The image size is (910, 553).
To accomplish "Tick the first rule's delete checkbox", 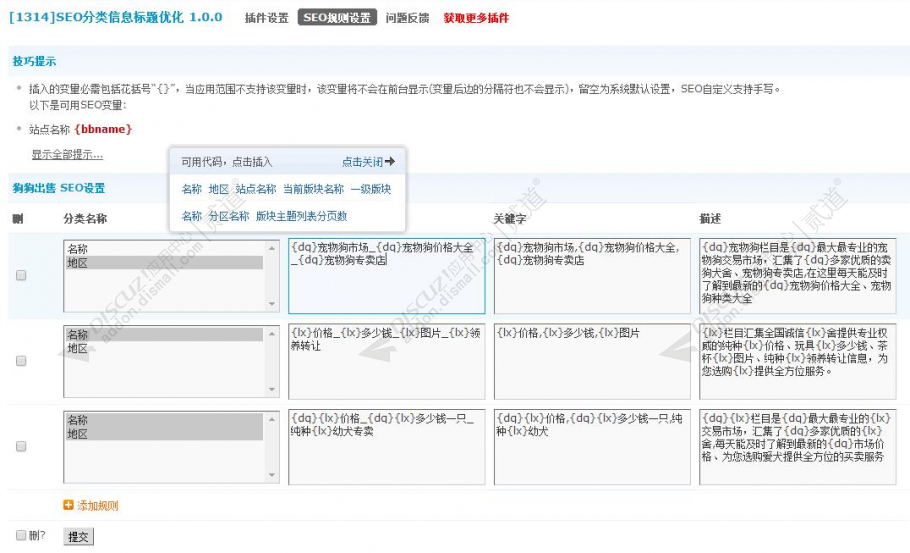I will [x=21, y=276].
